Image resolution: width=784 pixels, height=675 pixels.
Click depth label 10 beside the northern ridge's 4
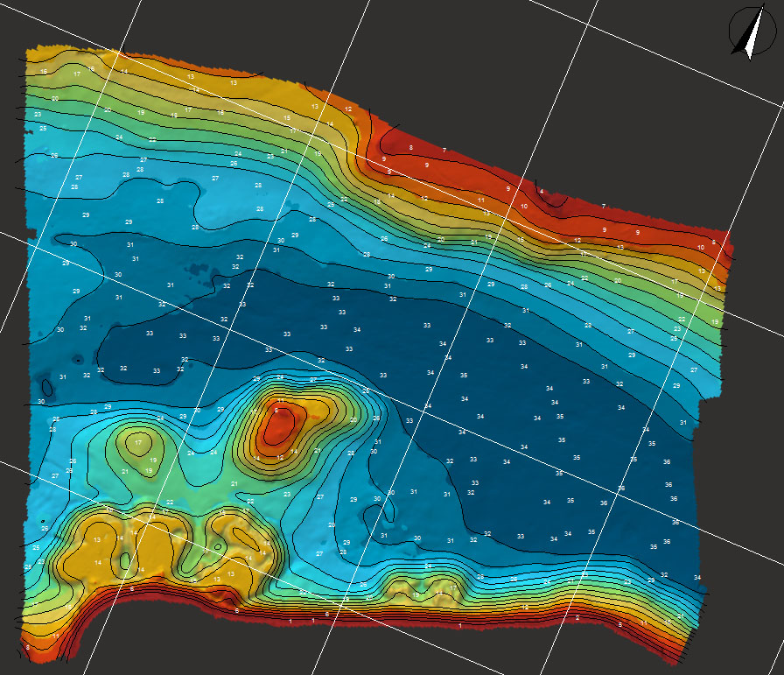[524, 207]
